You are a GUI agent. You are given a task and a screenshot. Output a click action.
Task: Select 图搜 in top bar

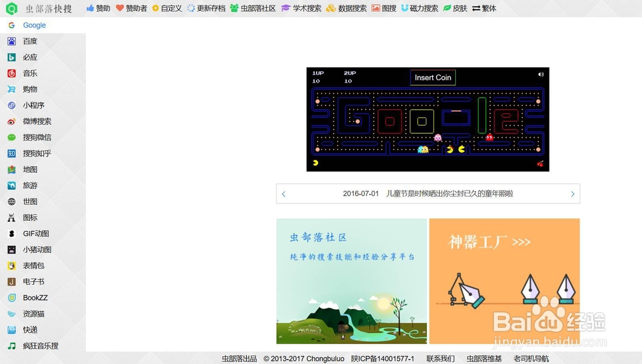[384, 8]
